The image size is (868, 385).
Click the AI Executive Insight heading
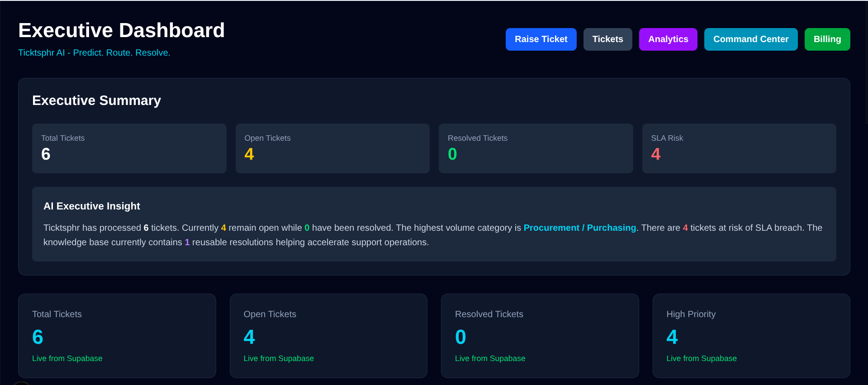click(x=92, y=206)
